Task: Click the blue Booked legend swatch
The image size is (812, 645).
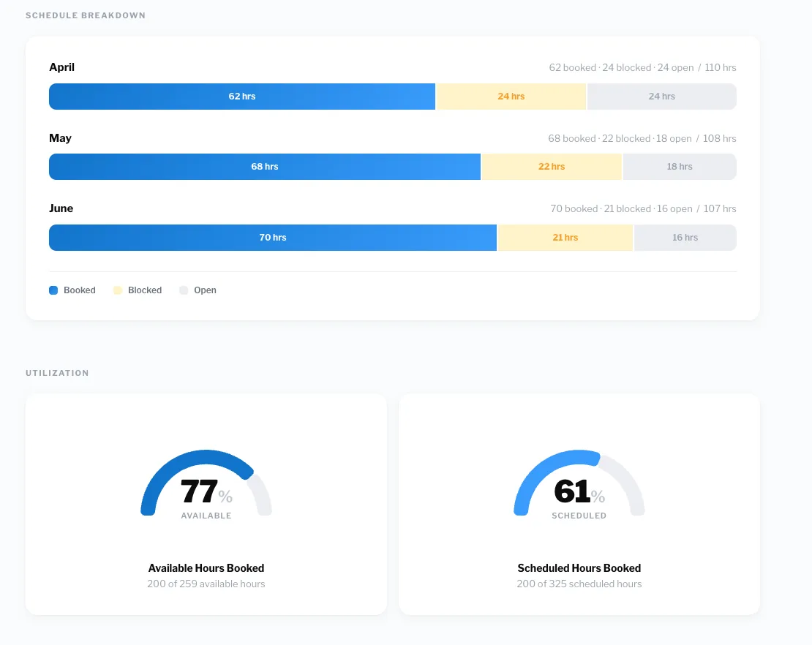Action: tap(53, 290)
